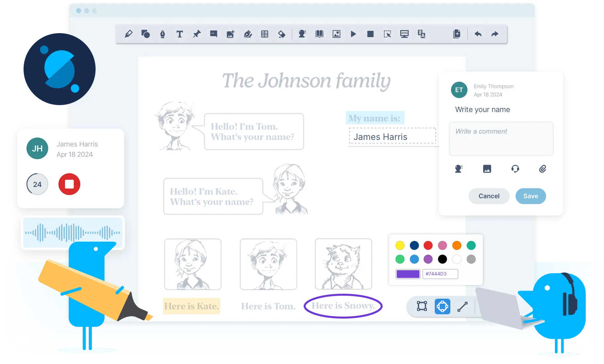Click the headset audio icon in comment
604x364 pixels.
coord(515,169)
